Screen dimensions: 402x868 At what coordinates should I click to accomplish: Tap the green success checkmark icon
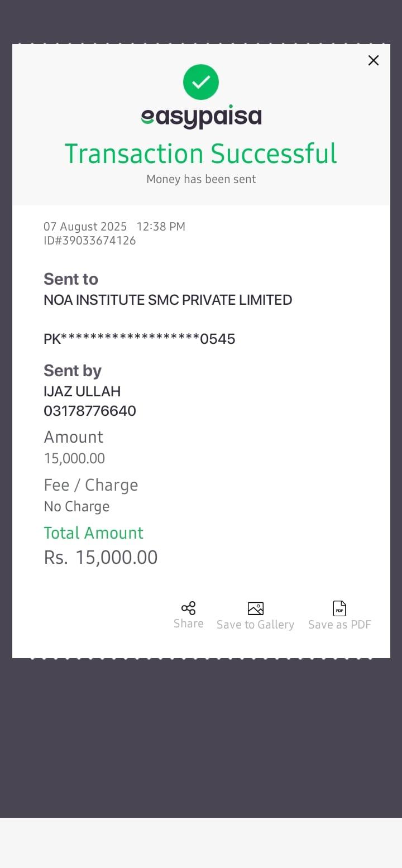point(201,83)
